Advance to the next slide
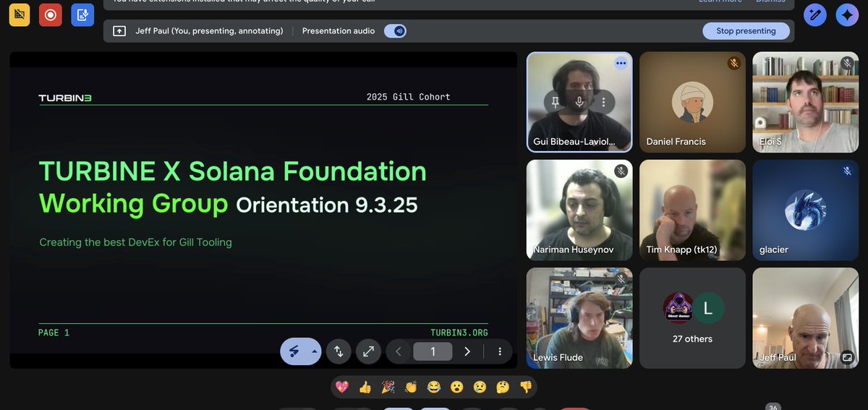This screenshot has height=410, width=868. (x=467, y=351)
